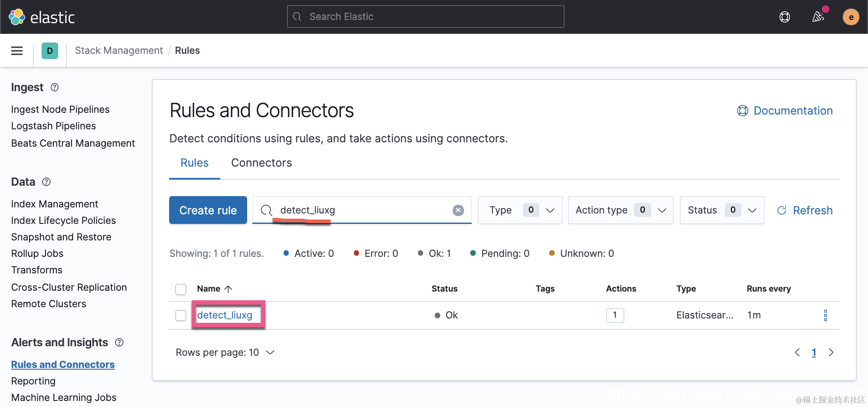Click the Ingest help question icon
This screenshot has height=407, width=868.
pyautogui.click(x=55, y=87)
